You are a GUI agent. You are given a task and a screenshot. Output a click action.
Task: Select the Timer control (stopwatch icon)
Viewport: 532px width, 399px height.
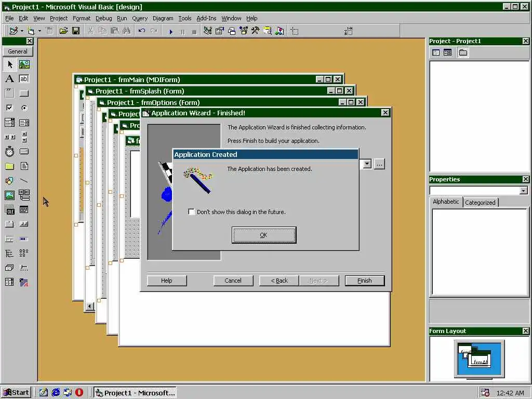[x=10, y=152]
